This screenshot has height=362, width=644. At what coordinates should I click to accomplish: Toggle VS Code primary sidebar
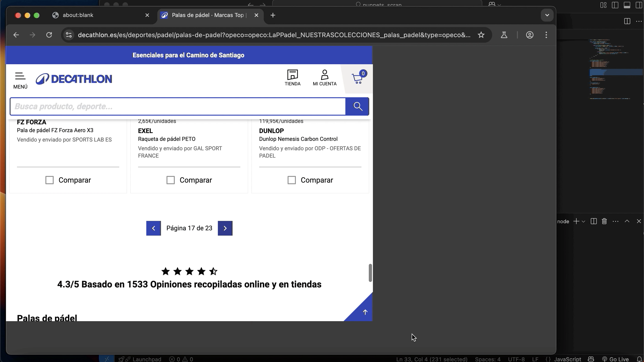(615, 5)
